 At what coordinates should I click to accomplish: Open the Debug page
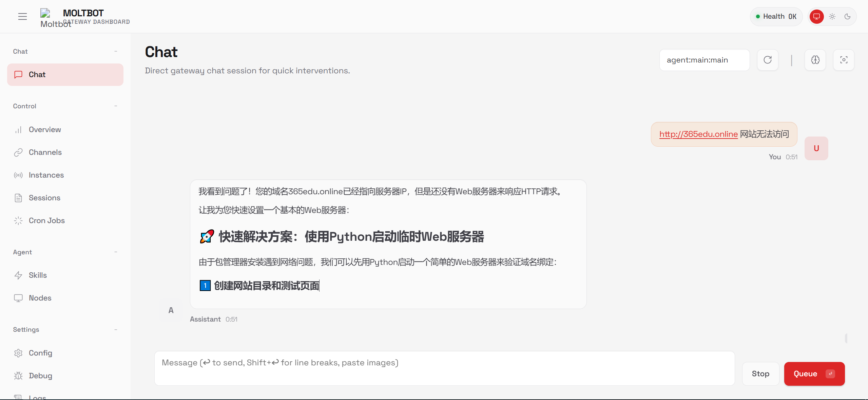click(x=40, y=376)
